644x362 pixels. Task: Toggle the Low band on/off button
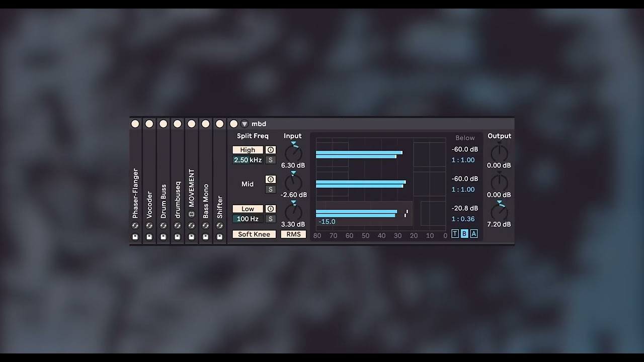(248, 209)
